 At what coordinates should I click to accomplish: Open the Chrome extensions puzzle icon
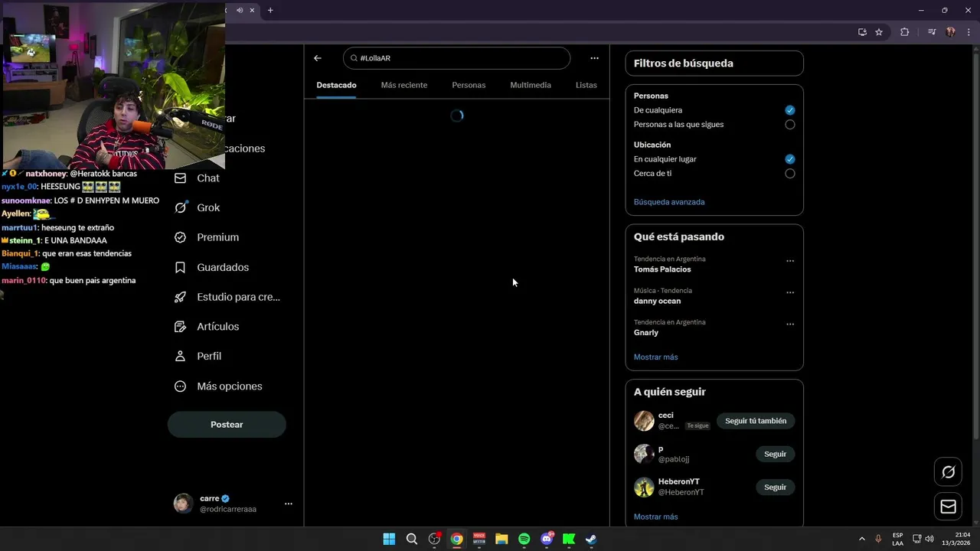point(904,32)
